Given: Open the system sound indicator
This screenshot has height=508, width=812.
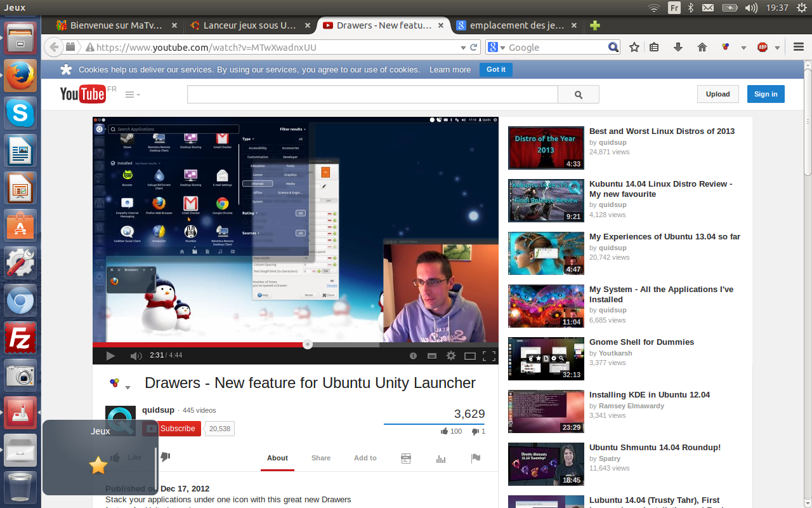Looking at the screenshot, I should (x=751, y=8).
